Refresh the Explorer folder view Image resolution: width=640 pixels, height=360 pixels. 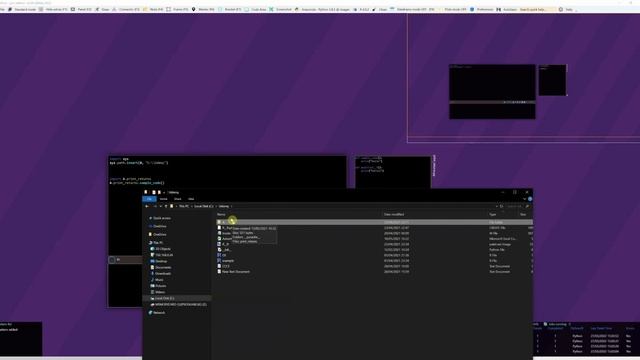click(x=502, y=206)
